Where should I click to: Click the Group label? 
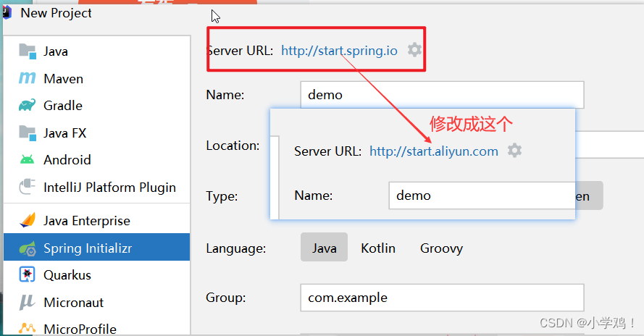pyautogui.click(x=226, y=298)
